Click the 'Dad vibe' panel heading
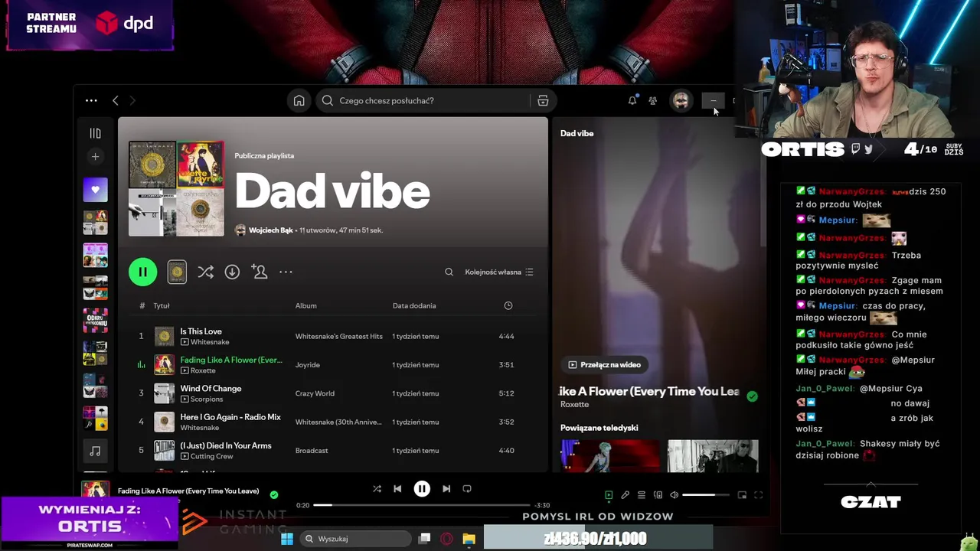 [x=577, y=133]
